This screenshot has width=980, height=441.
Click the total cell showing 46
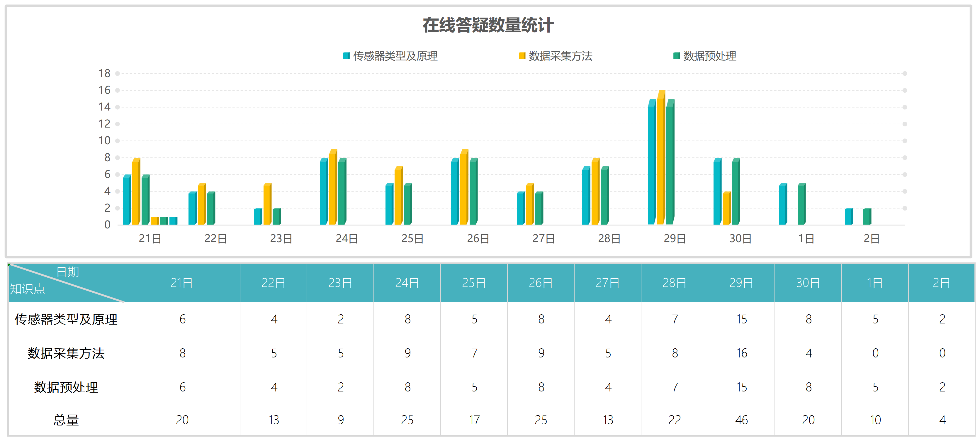(x=741, y=420)
